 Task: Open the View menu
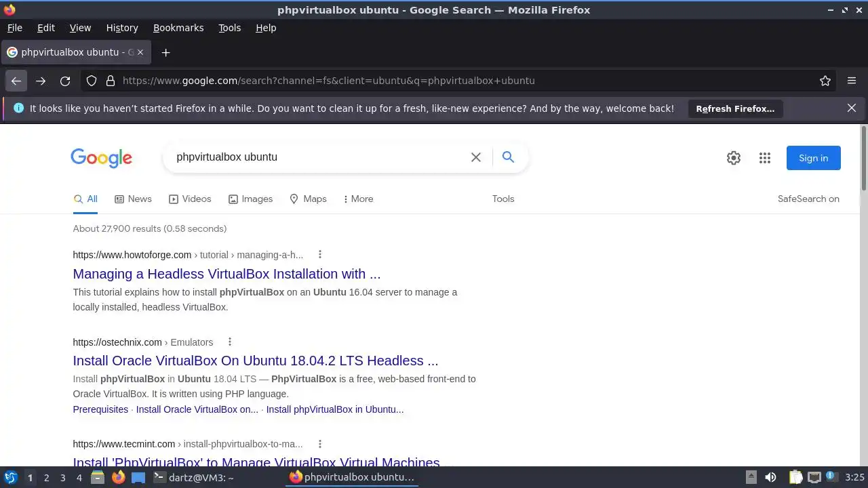(80, 28)
